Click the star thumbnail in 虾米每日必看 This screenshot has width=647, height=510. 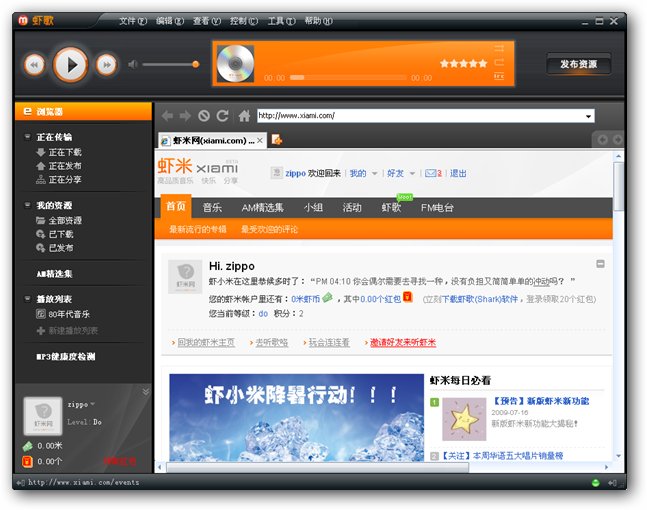(464, 419)
